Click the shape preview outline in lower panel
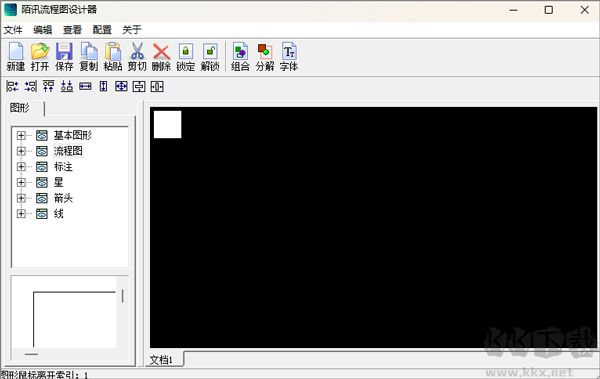Image resolution: width=600 pixels, height=379 pixels. 74,319
